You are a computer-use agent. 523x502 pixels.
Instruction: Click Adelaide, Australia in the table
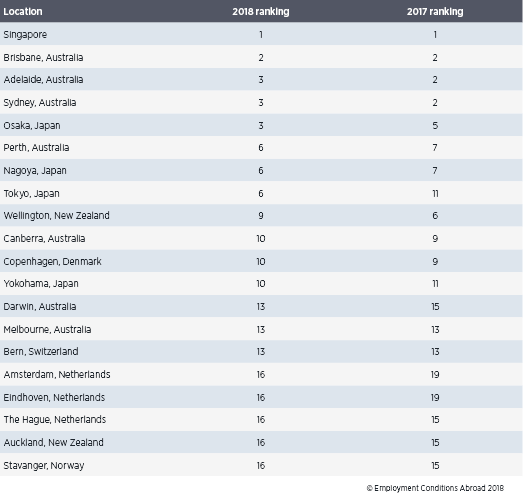(43, 79)
